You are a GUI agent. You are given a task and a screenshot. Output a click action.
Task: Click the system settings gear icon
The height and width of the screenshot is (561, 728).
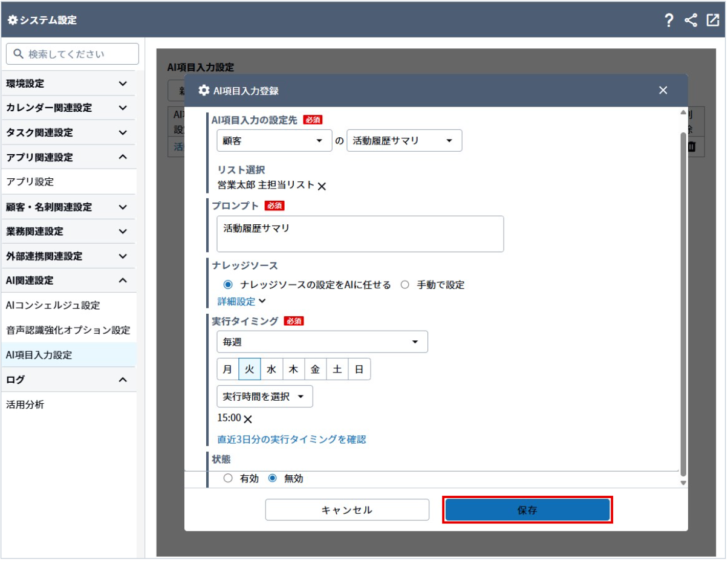pyautogui.click(x=13, y=20)
